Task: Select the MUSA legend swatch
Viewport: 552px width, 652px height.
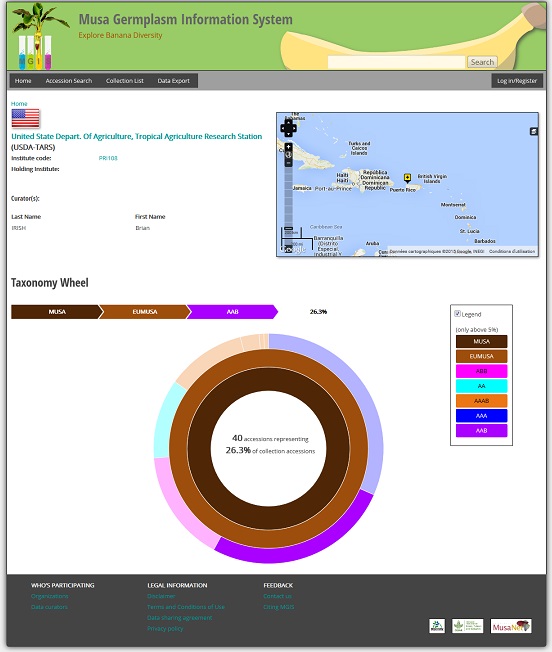Action: pos(481,341)
